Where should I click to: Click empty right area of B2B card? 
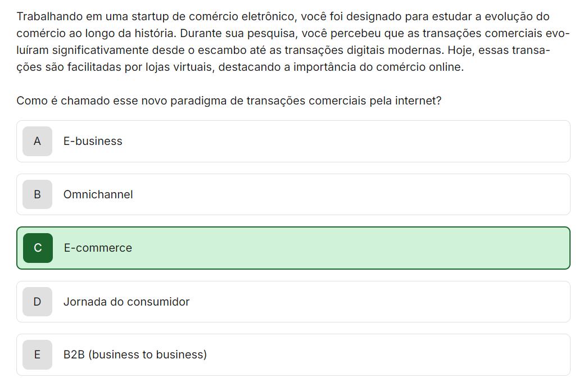[x=393, y=355]
